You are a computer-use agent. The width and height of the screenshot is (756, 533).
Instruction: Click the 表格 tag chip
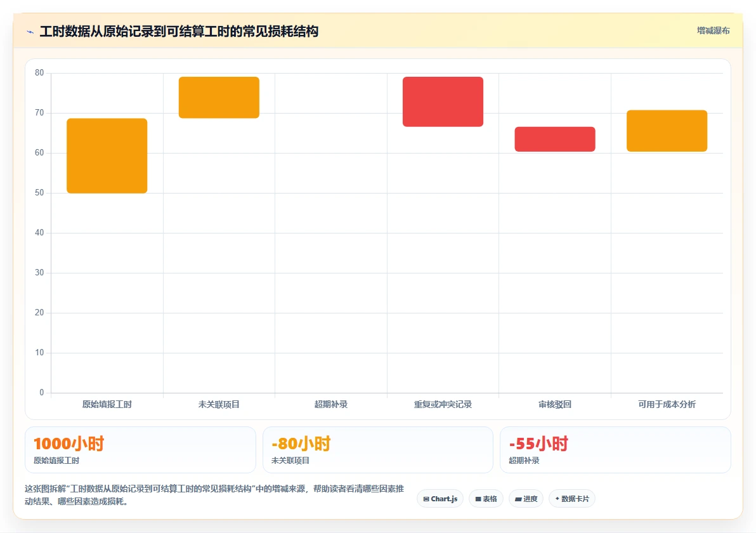[486, 499]
